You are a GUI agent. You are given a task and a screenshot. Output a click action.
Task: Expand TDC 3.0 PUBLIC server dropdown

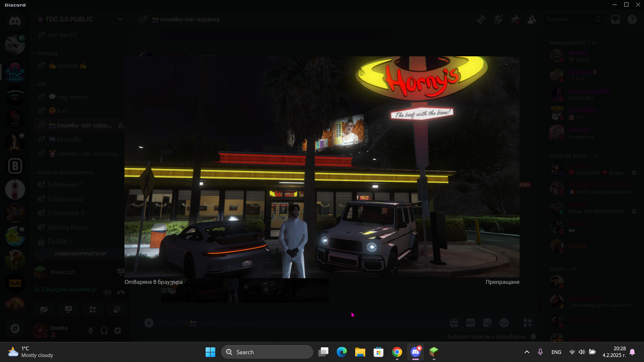coord(120,19)
